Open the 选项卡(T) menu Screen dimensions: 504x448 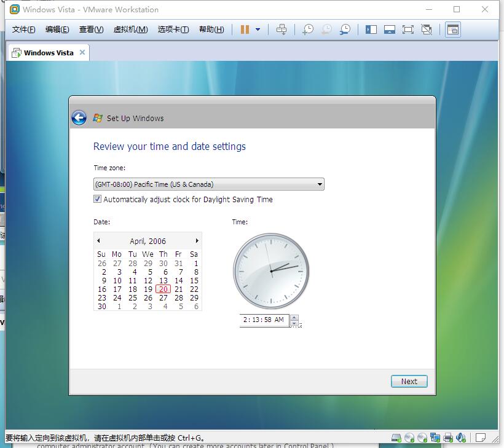coord(173,29)
